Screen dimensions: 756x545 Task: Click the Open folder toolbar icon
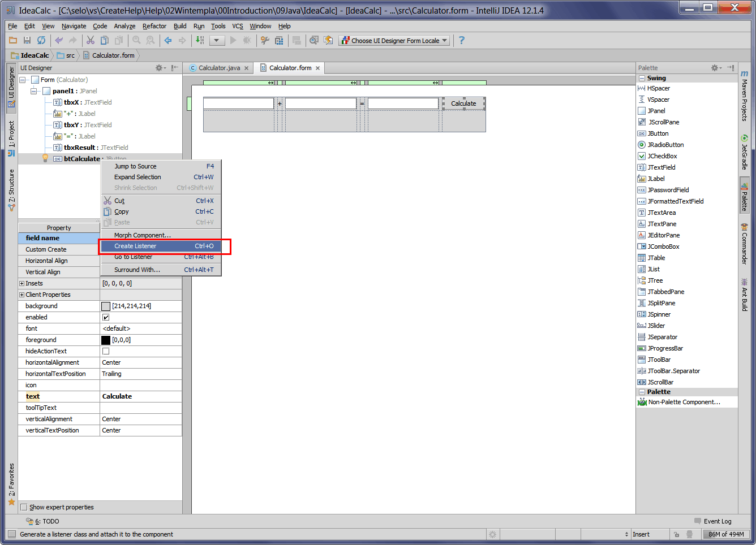[x=13, y=40]
